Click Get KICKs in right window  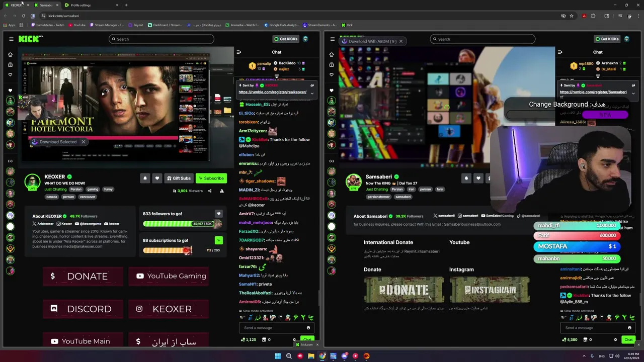click(607, 39)
